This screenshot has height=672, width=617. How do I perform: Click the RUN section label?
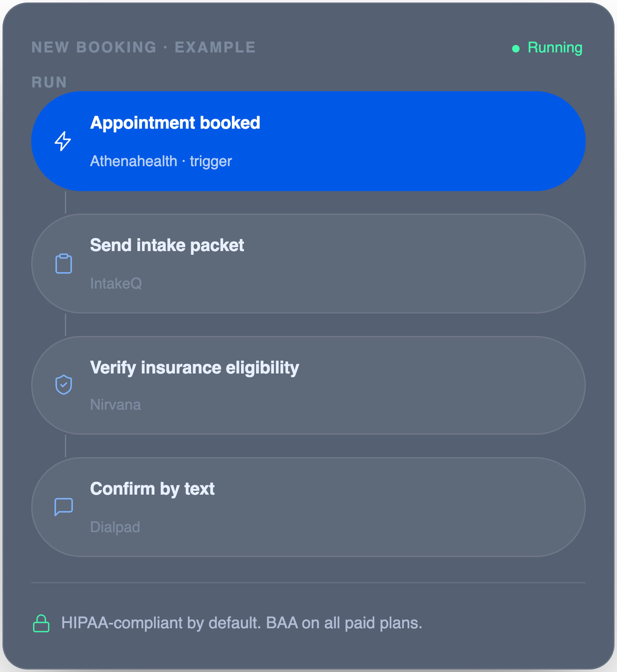pyautogui.click(x=49, y=82)
